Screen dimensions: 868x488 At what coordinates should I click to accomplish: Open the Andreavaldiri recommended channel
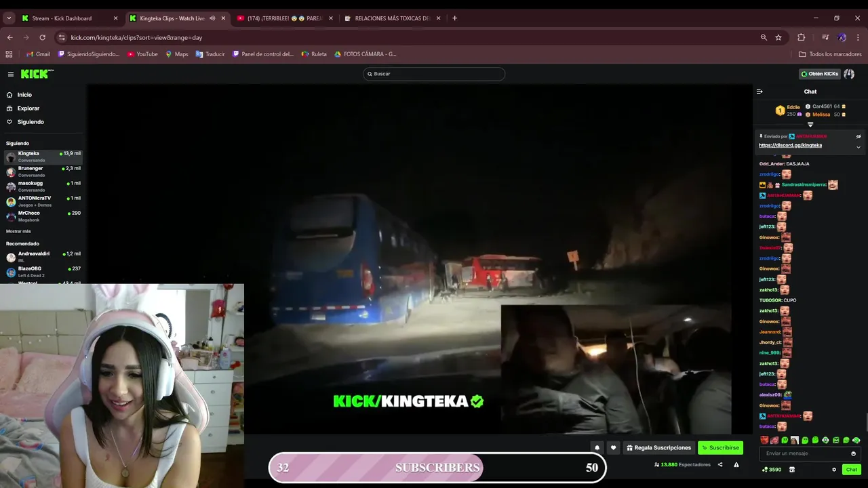coord(43,257)
